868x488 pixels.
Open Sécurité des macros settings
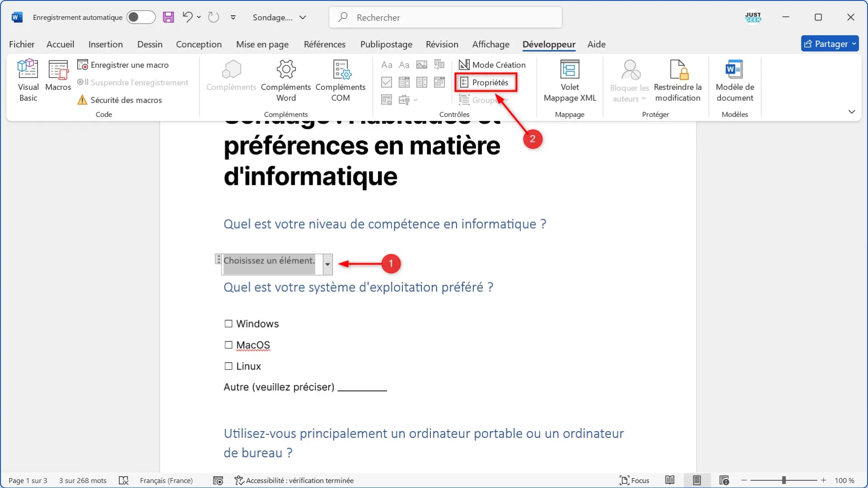[x=120, y=100]
